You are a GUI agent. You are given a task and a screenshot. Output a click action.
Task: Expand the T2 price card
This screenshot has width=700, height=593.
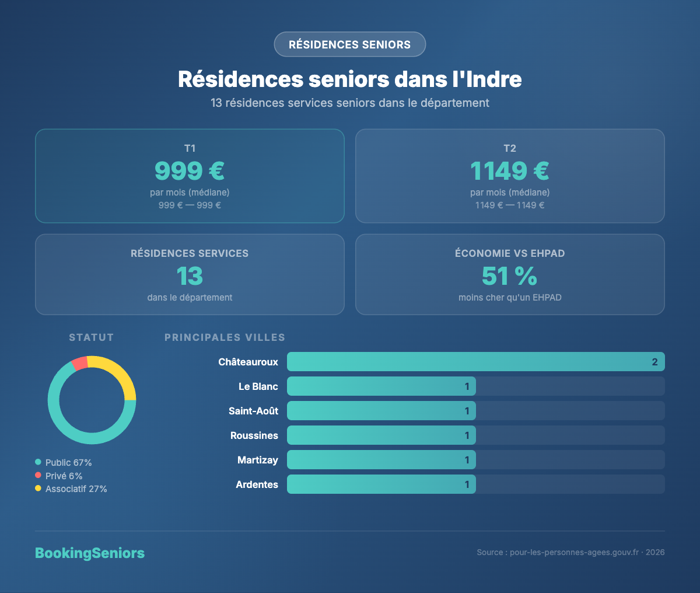click(x=509, y=176)
